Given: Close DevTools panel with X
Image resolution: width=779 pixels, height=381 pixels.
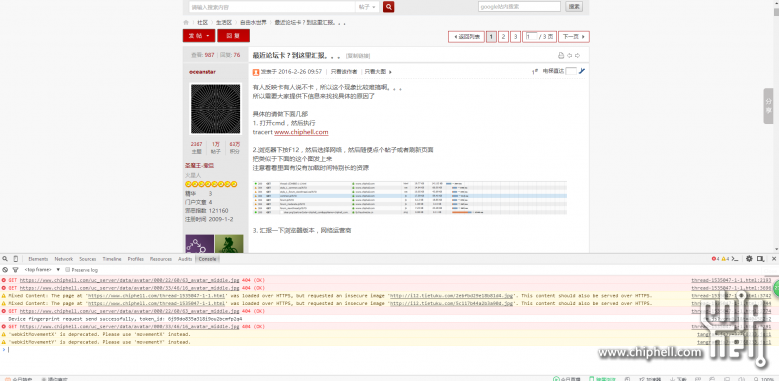Looking at the screenshot, I should coord(774,259).
